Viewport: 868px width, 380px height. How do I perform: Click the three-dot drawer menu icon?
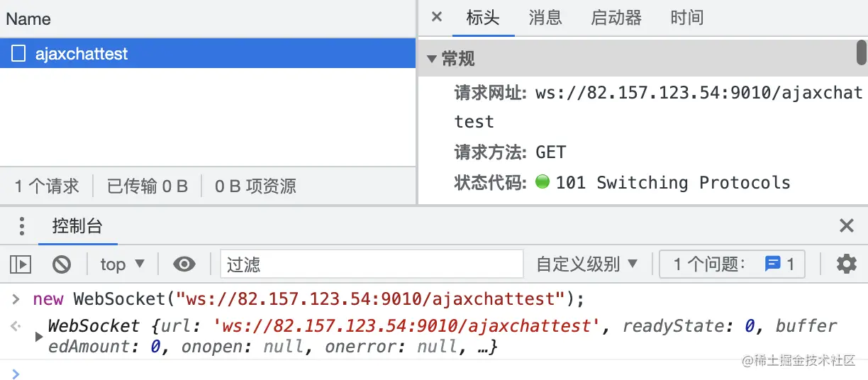click(22, 226)
